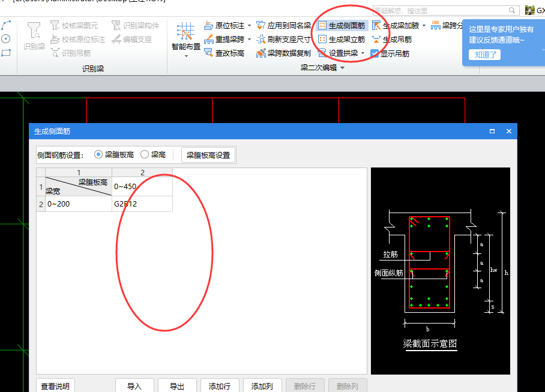Viewport: 545px width, 392px height.
Task: Select 识别梁构件 tool
Action: 135,25
